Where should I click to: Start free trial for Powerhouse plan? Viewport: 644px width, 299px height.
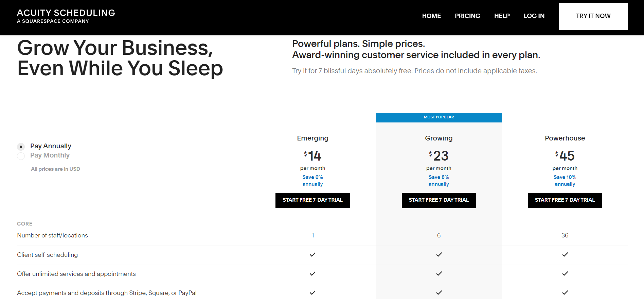tap(565, 200)
